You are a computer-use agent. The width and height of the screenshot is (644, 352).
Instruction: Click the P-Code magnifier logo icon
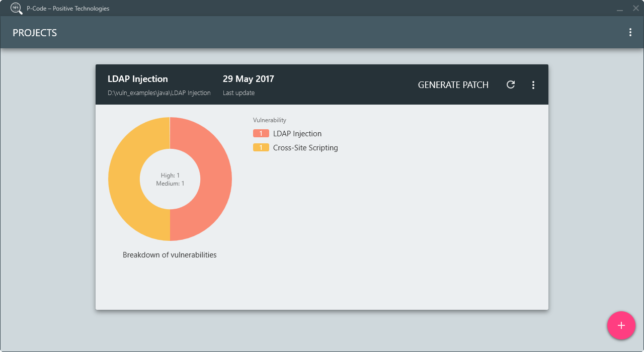point(17,8)
